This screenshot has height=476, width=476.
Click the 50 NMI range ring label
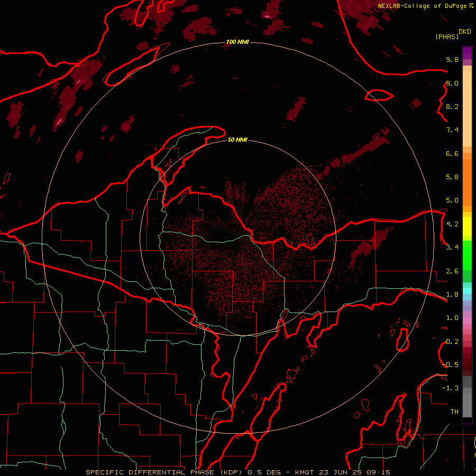237,140
